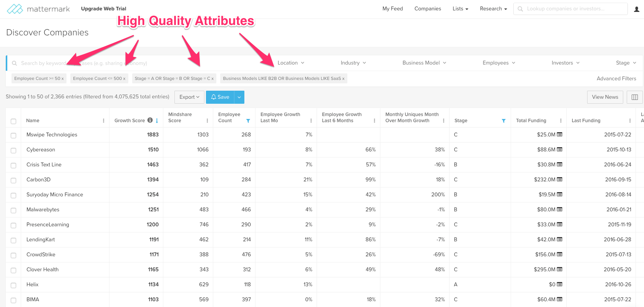Click the columns layout icon button
644x307 pixels.
click(x=635, y=97)
